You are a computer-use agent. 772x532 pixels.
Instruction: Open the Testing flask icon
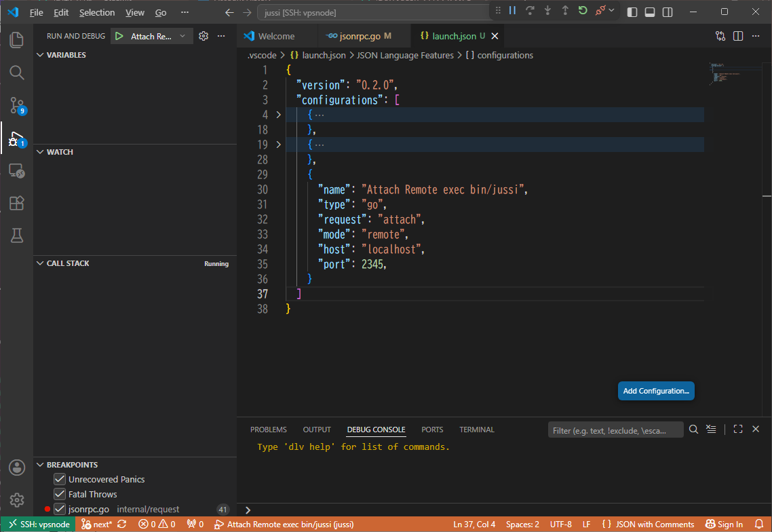[x=17, y=235]
